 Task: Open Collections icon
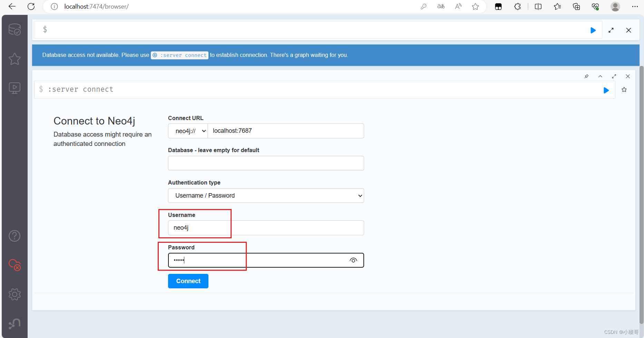(576, 7)
